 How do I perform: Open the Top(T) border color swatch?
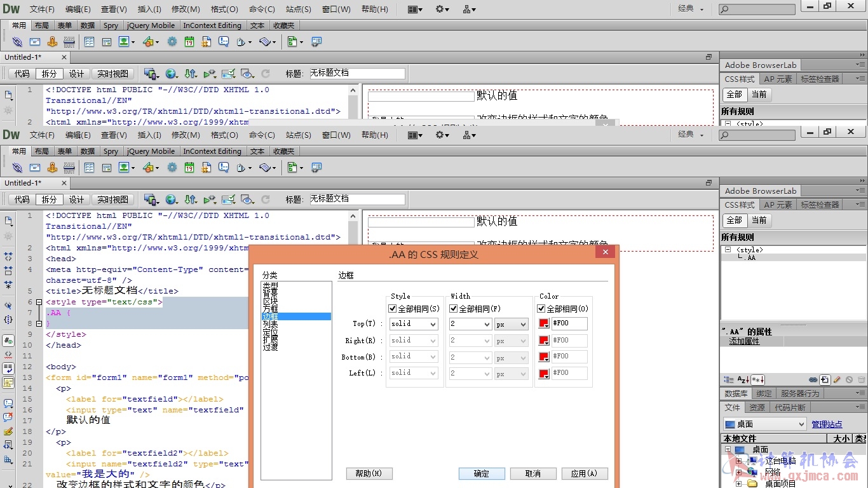544,324
